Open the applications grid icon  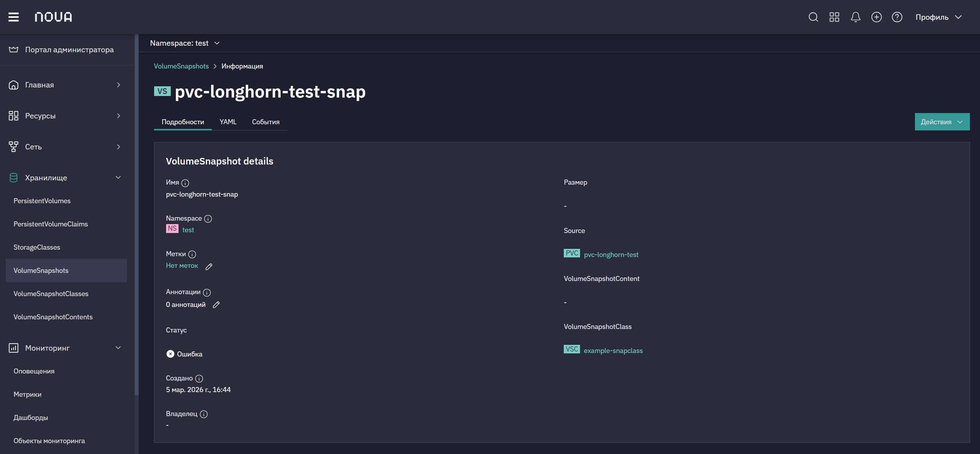tap(834, 17)
